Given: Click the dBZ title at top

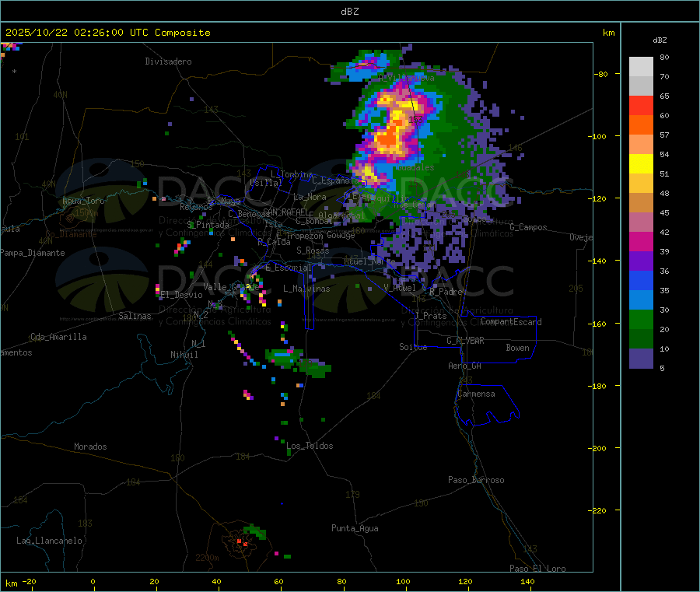Looking at the screenshot, I should (349, 12).
